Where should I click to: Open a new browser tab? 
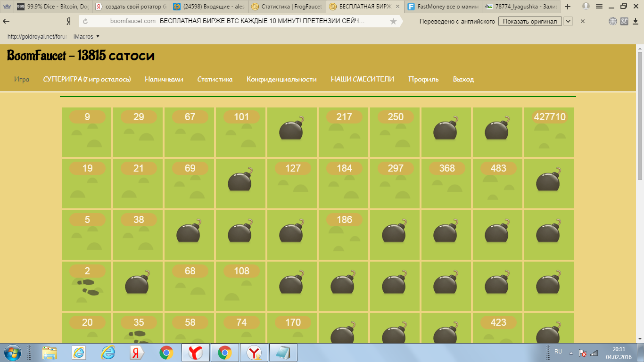point(568,7)
